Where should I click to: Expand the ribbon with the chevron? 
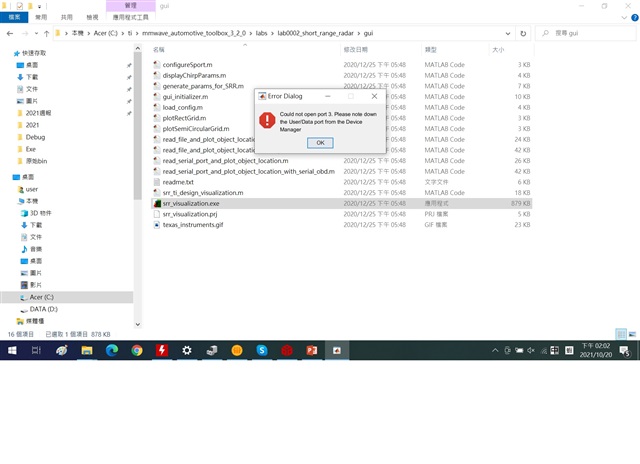pos(624,18)
